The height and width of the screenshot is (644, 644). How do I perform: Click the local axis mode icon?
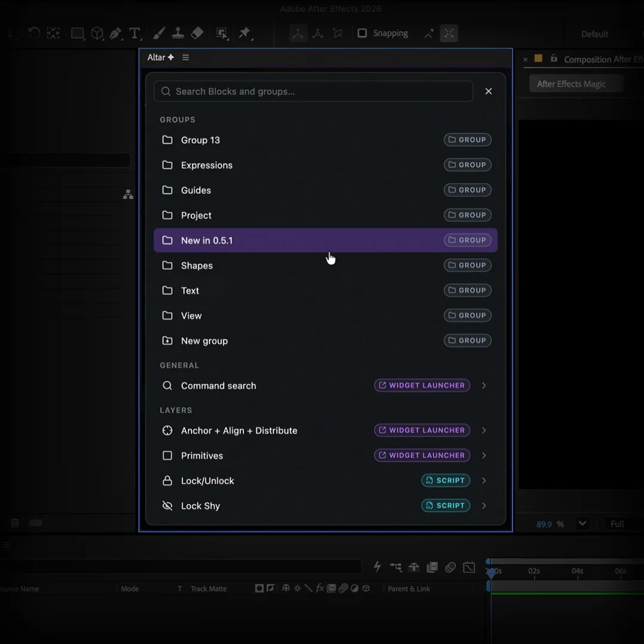pos(298,33)
